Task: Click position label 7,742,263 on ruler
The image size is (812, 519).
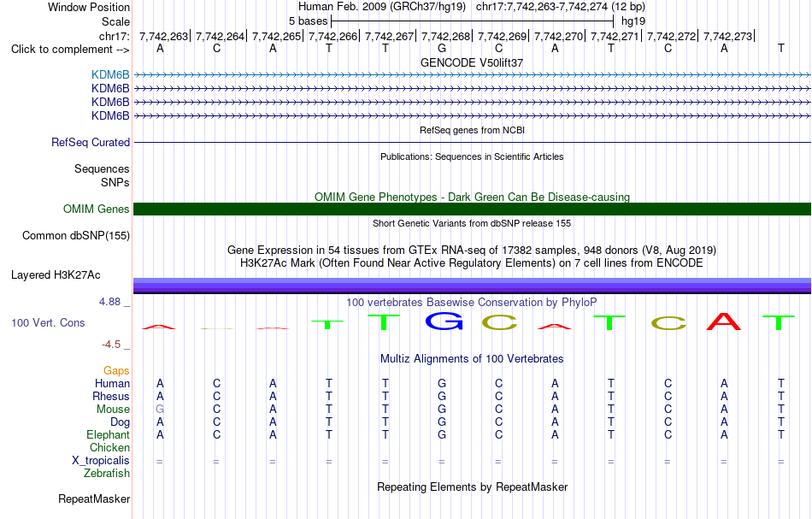Action: [x=163, y=36]
